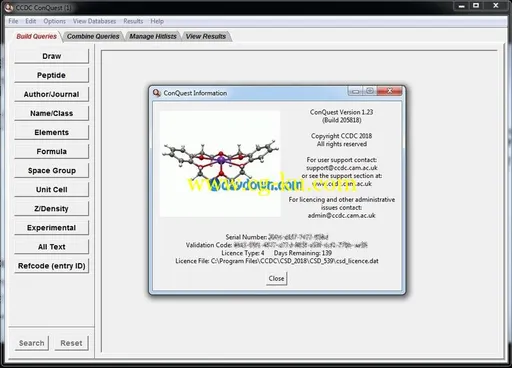Click the ConQuest Information title bar icon

pos(156,93)
